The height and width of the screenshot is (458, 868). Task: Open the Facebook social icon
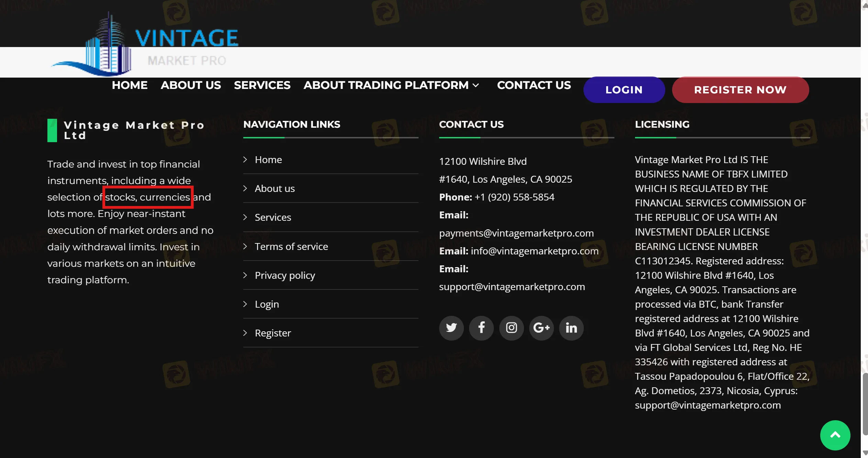(x=481, y=328)
